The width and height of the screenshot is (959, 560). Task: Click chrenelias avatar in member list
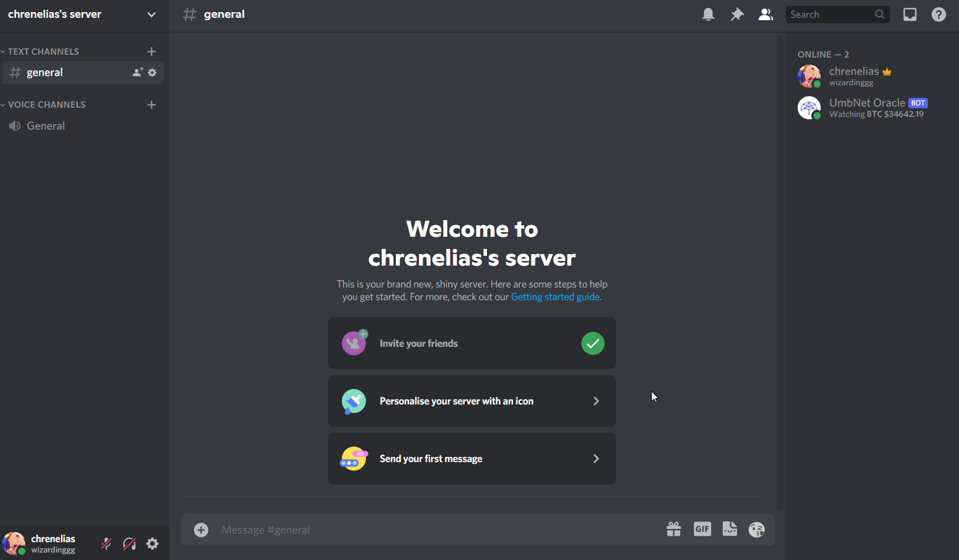pos(809,76)
